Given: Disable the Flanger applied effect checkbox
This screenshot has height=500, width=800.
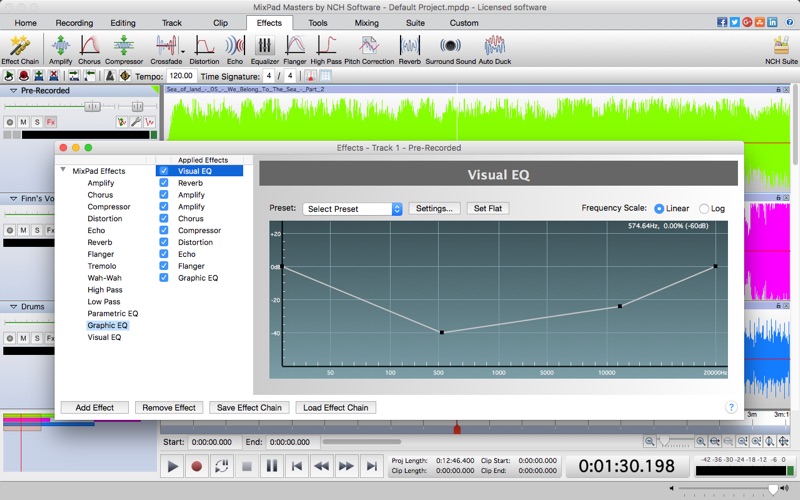Looking at the screenshot, I should 164,266.
